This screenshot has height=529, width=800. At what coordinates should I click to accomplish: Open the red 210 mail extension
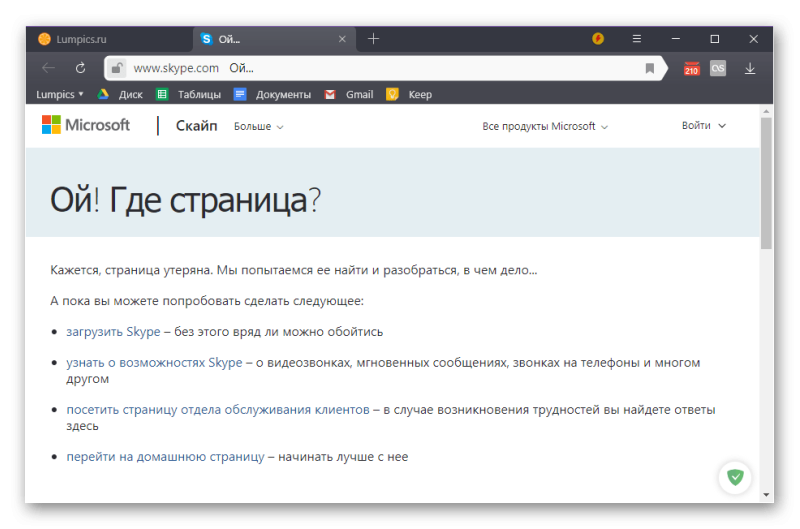coord(691,68)
